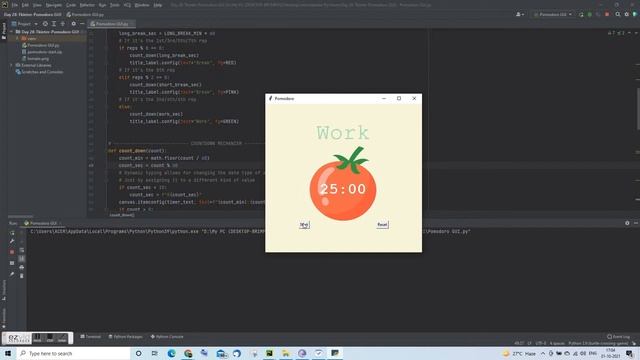Hide the Project panel with minus icon
Viewport: 640px width, 360px height.
(82, 24)
